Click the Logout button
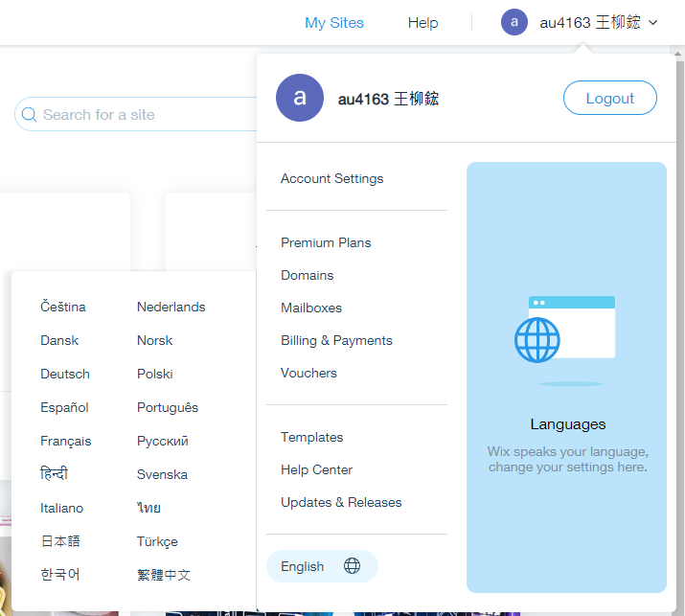Screen dimensions: 685x616 point(610,98)
